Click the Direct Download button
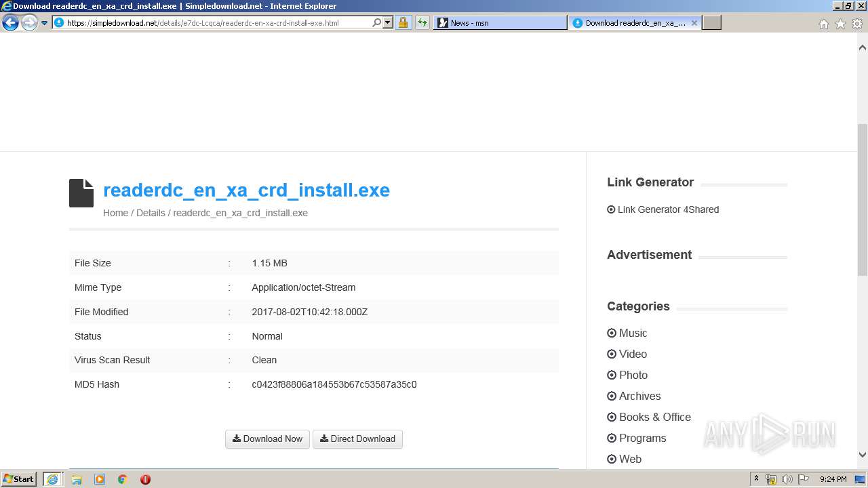The width and height of the screenshot is (868, 488). 357,439
